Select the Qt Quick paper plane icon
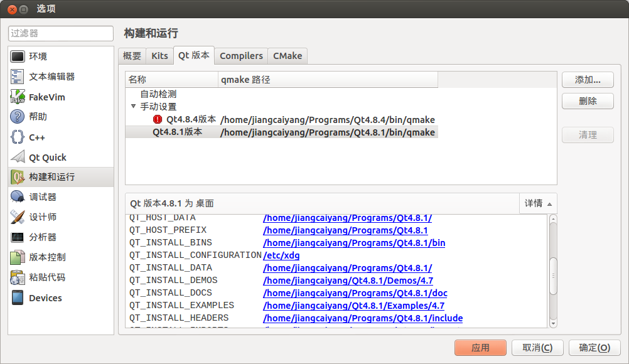 (x=18, y=157)
